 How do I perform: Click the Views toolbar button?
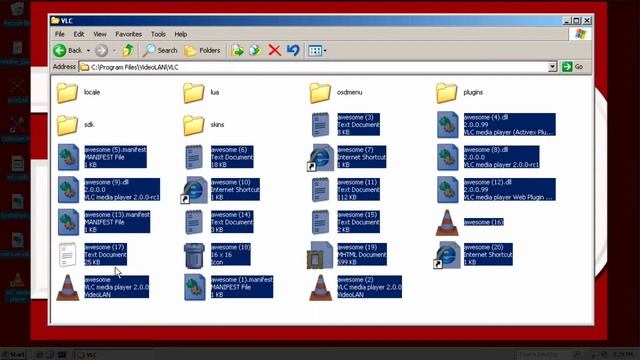point(315,51)
